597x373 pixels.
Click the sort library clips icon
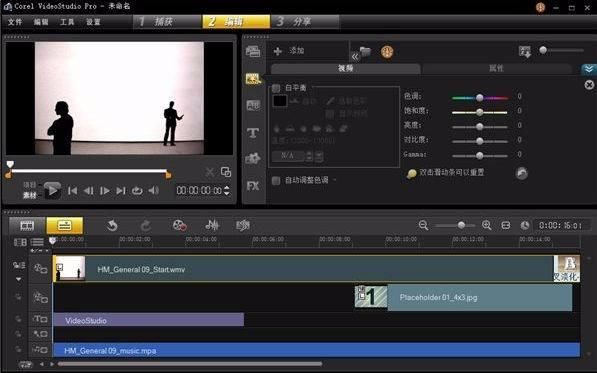525,51
